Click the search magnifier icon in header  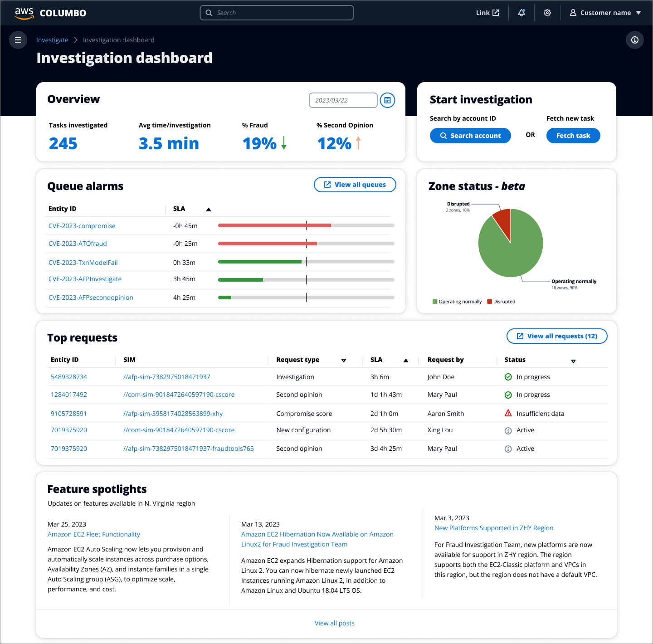pyautogui.click(x=209, y=13)
